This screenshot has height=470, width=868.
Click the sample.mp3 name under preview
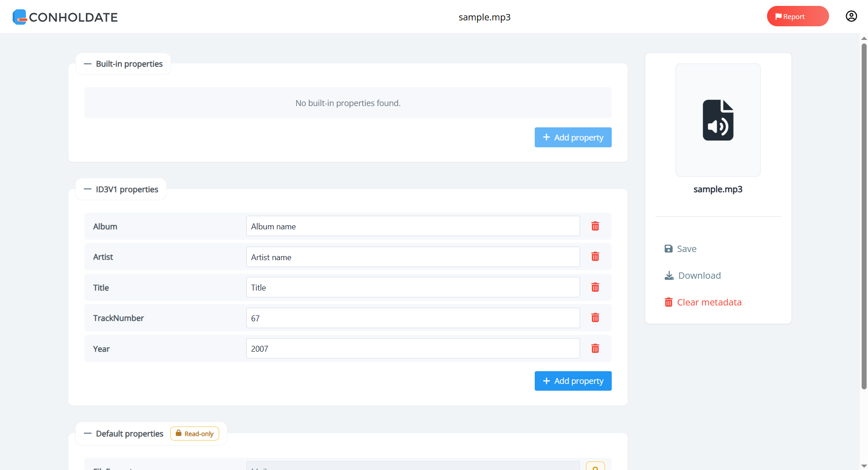pyautogui.click(x=718, y=189)
